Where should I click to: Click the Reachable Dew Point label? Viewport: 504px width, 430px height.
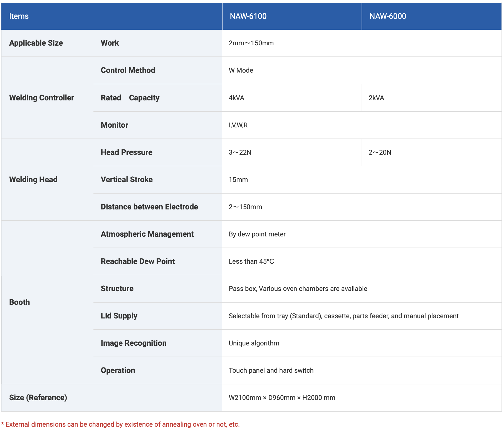click(x=138, y=261)
